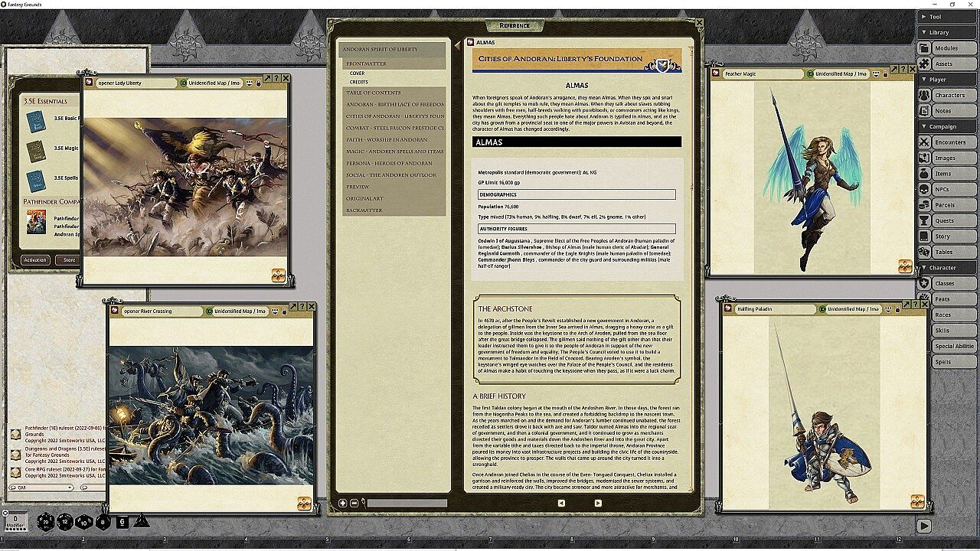Viewport: 980px width, 551px height.
Task: Open the Items sidebar button
Action: [946, 174]
